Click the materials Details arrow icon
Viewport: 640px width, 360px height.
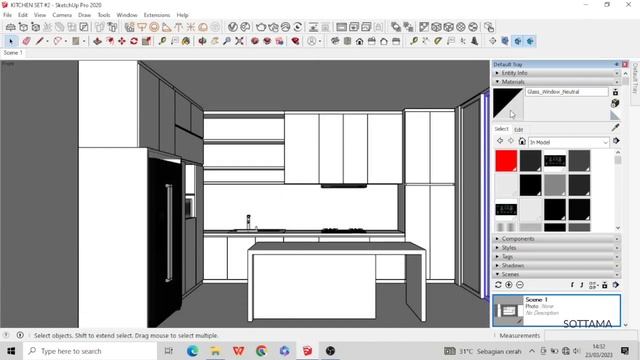[616, 141]
